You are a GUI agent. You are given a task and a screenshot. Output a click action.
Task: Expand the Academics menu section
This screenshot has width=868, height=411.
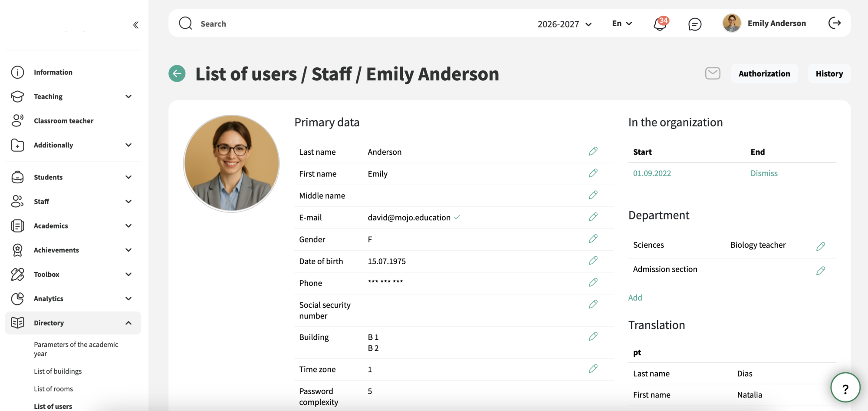(x=73, y=226)
